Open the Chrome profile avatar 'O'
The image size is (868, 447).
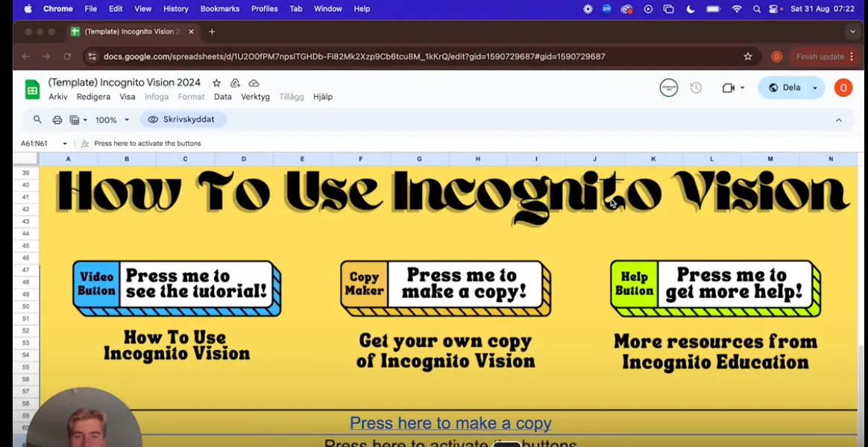[x=843, y=87]
